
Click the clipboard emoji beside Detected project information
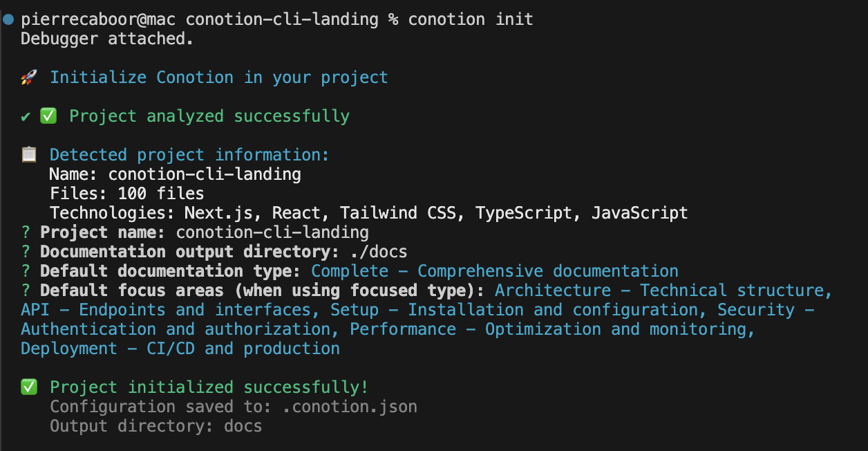[x=28, y=154]
